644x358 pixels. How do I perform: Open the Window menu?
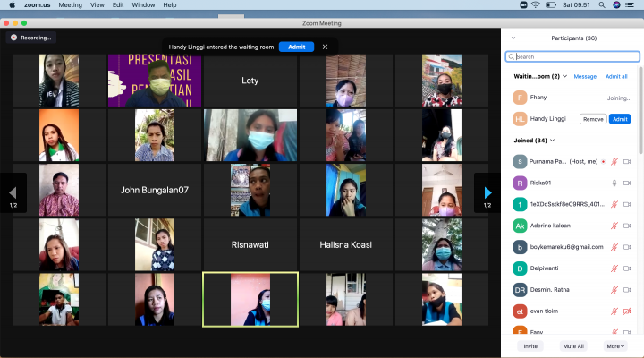[143, 5]
